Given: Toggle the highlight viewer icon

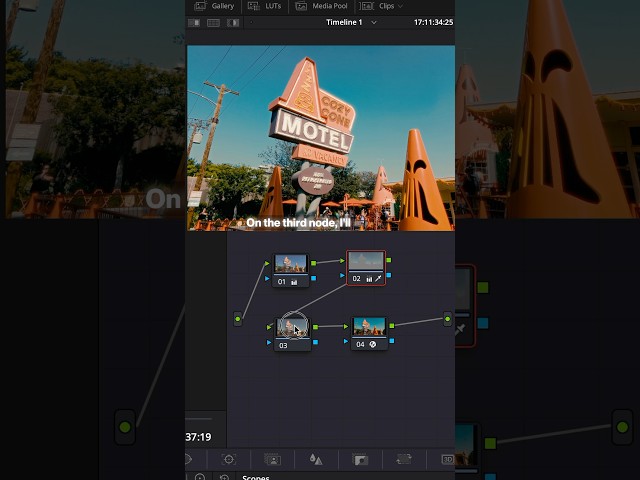Looking at the screenshot, I should 233,23.
